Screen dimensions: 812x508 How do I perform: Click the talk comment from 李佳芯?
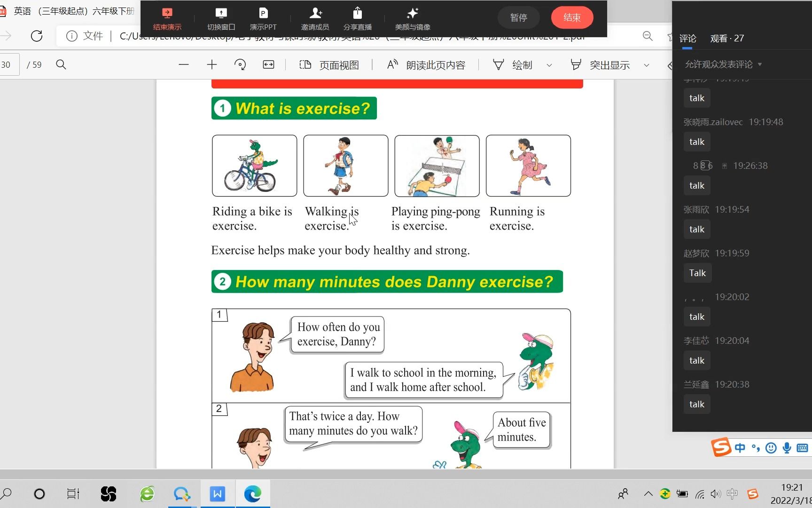click(x=697, y=360)
